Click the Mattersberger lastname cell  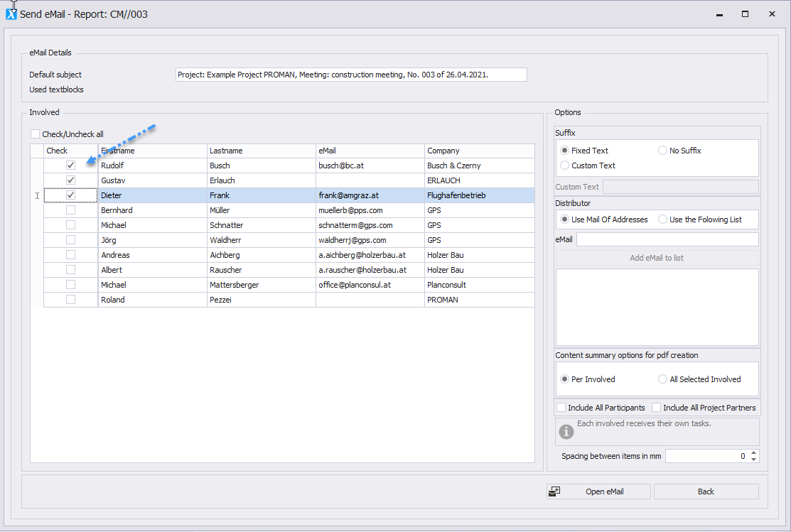point(262,285)
